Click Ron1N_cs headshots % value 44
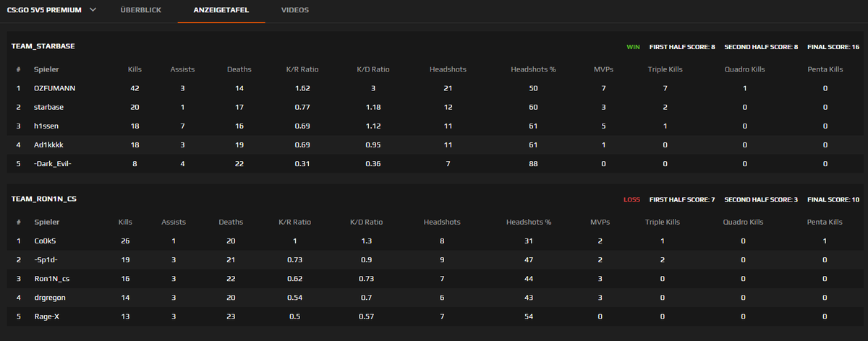The width and height of the screenshot is (868, 341). click(529, 278)
